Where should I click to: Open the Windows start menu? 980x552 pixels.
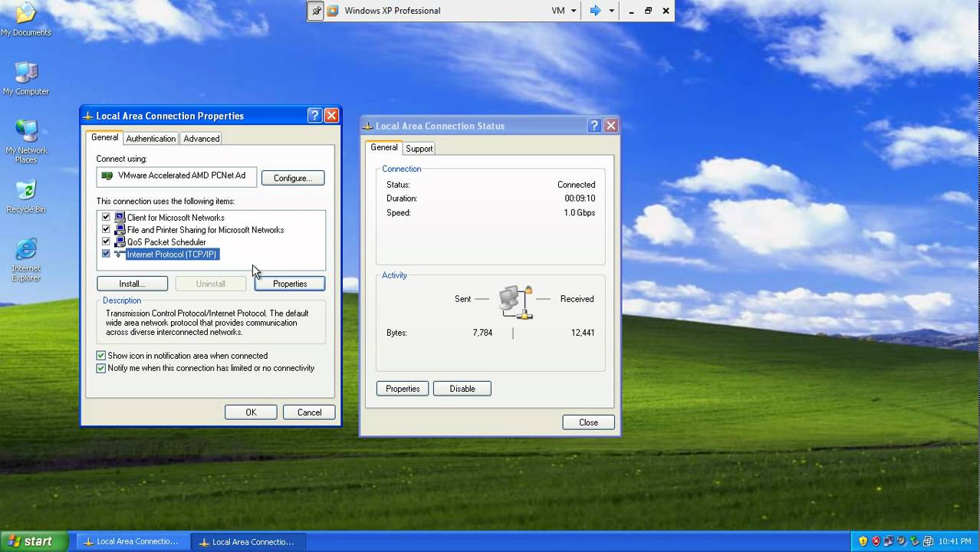34,541
